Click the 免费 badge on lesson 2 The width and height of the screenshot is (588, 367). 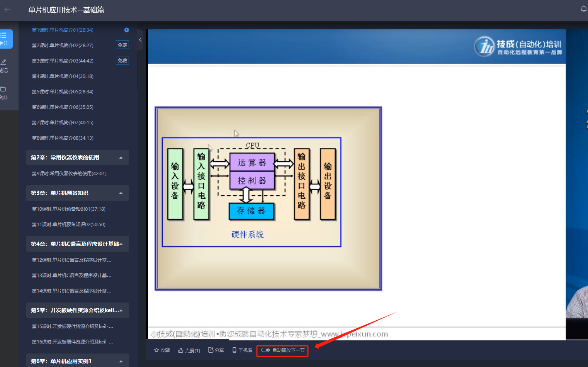pyautogui.click(x=122, y=45)
